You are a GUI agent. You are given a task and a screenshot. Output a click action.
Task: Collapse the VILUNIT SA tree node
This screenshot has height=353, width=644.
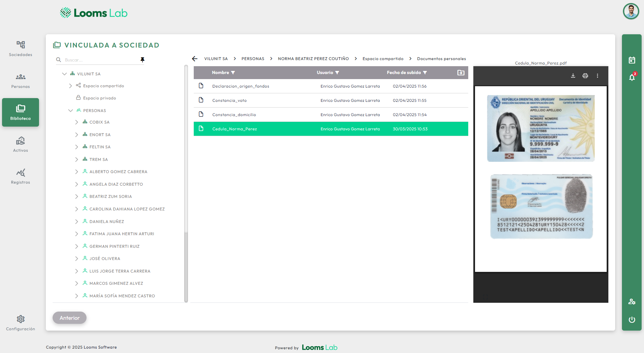pos(64,74)
